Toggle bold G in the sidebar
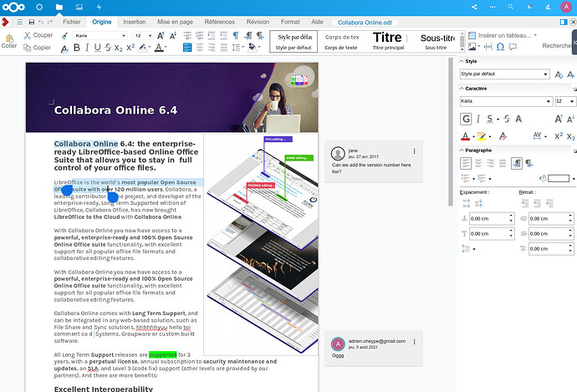This screenshot has width=577, height=392. coord(466,119)
